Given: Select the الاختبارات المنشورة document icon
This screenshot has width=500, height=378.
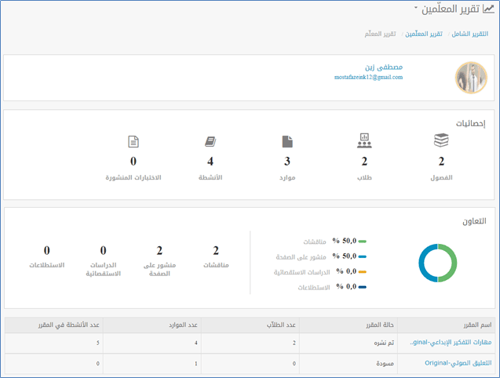Looking at the screenshot, I should click(x=133, y=141).
